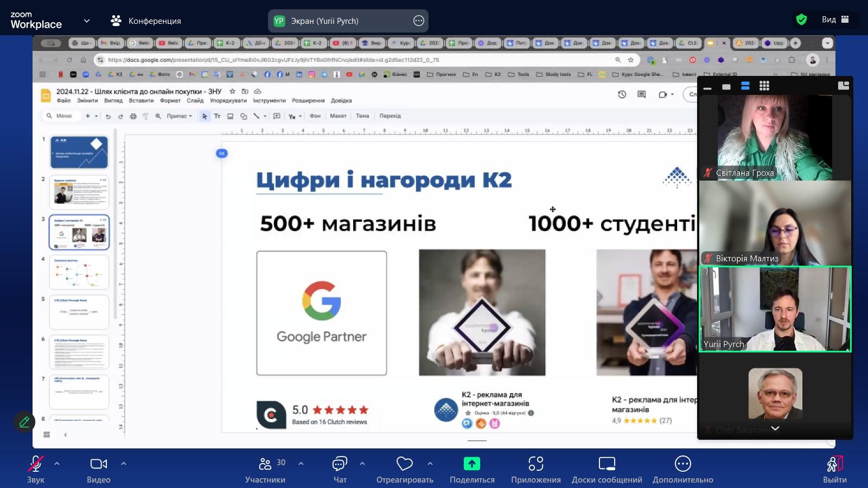The width and height of the screenshot is (868, 488).
Task: Open the Припас zoom level dropdown
Action: [179, 116]
